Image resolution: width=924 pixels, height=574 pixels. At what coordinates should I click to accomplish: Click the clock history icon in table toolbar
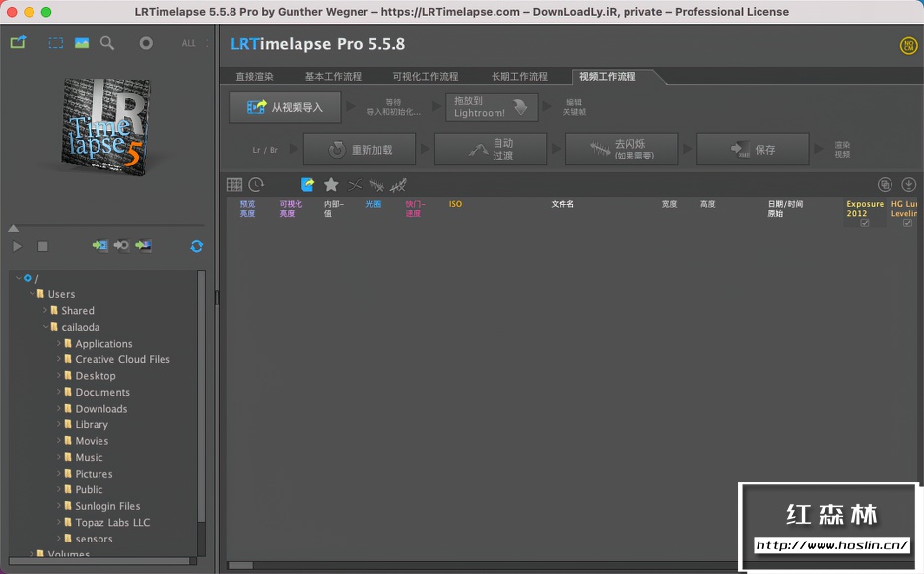coord(256,185)
